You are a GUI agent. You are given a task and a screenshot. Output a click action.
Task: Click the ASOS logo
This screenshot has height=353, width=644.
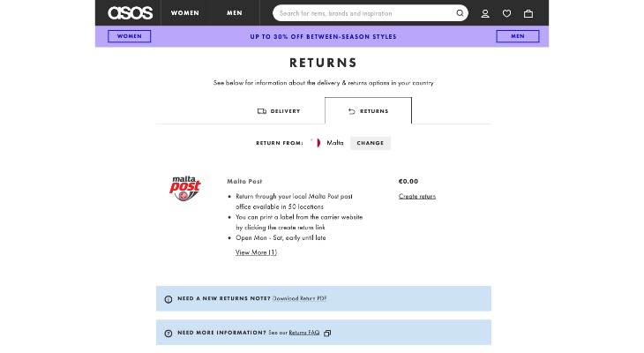coord(130,13)
